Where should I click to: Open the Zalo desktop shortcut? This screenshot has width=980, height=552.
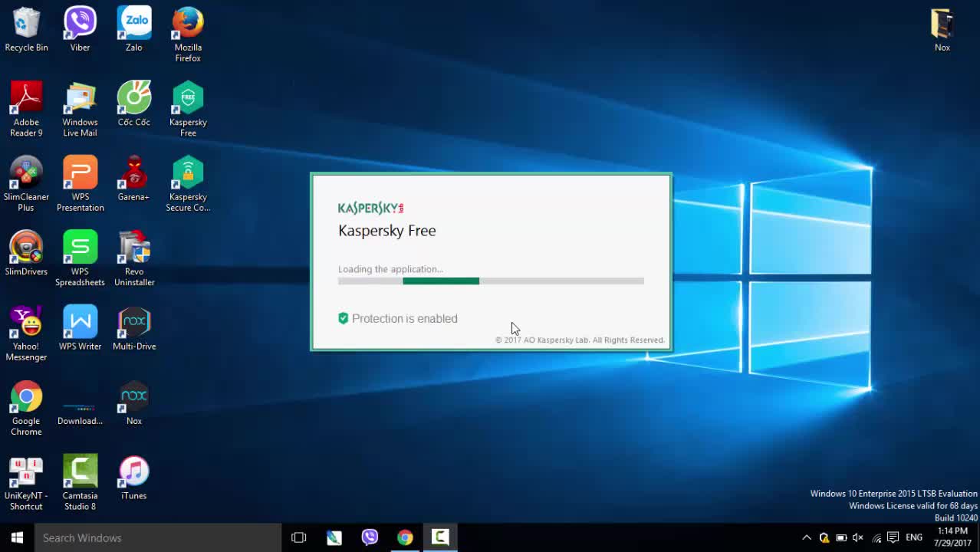(134, 30)
